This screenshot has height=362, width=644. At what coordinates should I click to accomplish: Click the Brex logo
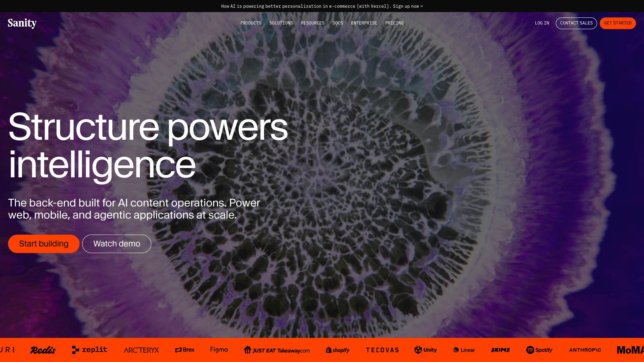[185, 350]
